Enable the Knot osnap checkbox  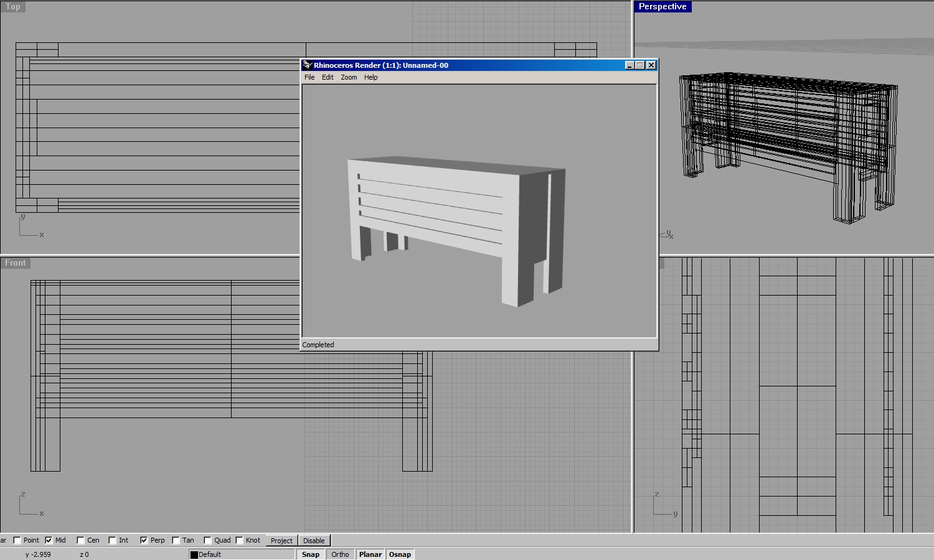tap(239, 540)
